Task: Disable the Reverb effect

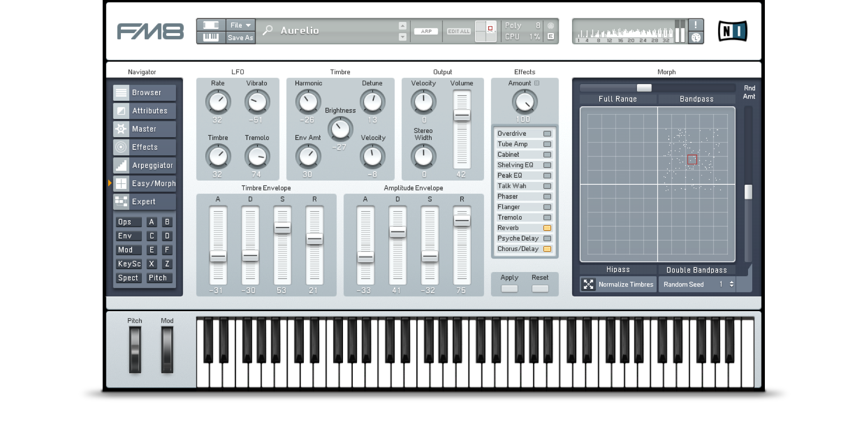Action: (547, 228)
